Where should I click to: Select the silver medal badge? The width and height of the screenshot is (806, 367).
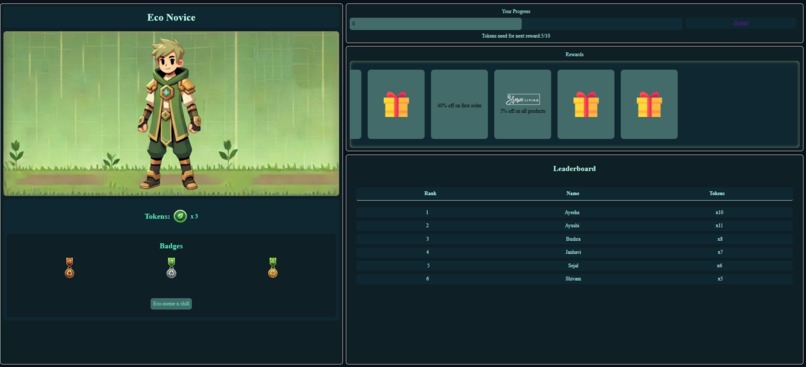point(171,268)
